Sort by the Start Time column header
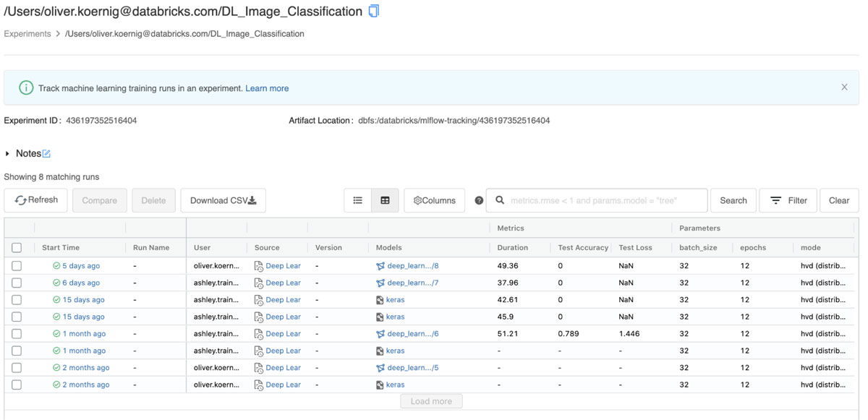This screenshot has width=868, height=420. tap(61, 247)
